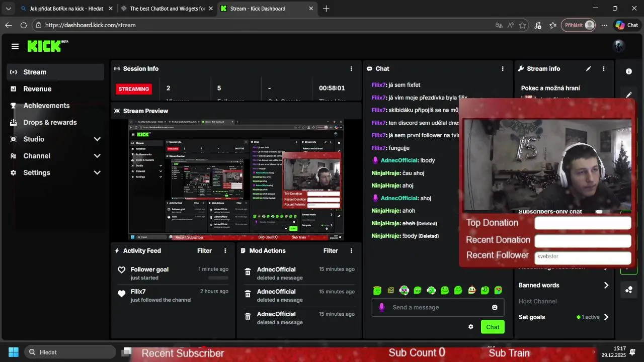Click the Windows Start button
This screenshot has height=362, width=644.
point(14,352)
